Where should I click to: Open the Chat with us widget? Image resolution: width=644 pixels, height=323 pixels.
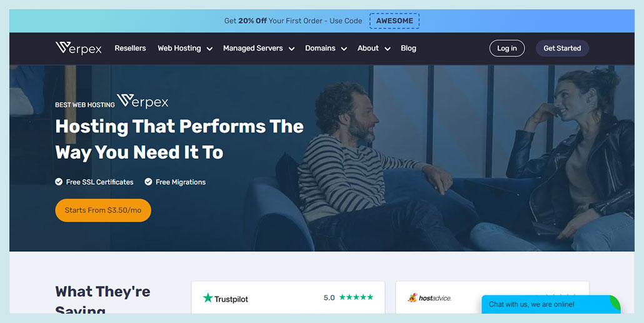coord(551,304)
